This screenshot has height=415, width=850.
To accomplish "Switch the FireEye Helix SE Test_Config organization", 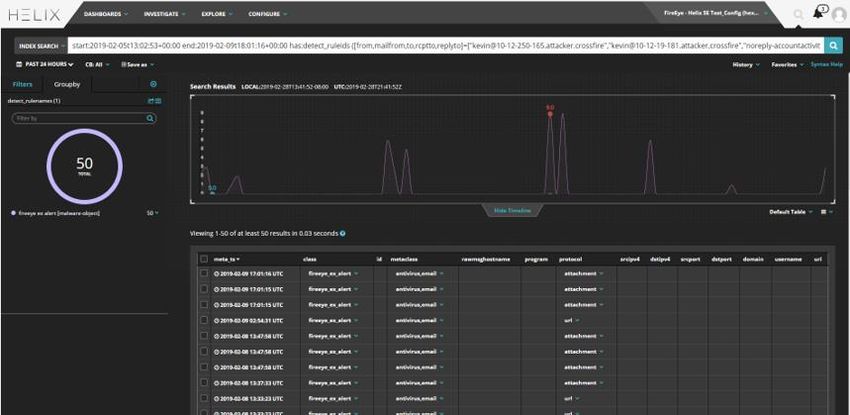I will point(717,13).
